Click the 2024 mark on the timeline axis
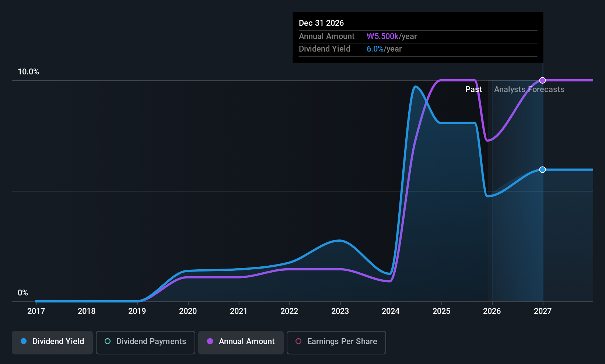The image size is (605, 364). pyautogui.click(x=391, y=311)
